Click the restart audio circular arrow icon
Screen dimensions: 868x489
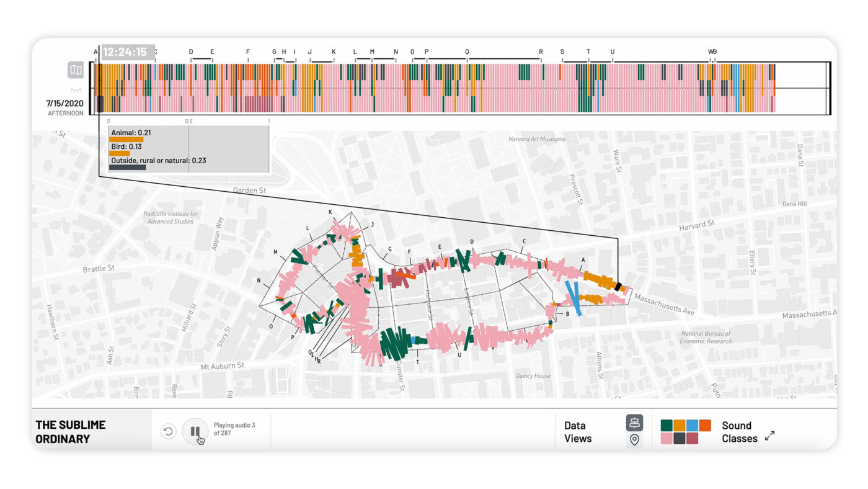(168, 431)
